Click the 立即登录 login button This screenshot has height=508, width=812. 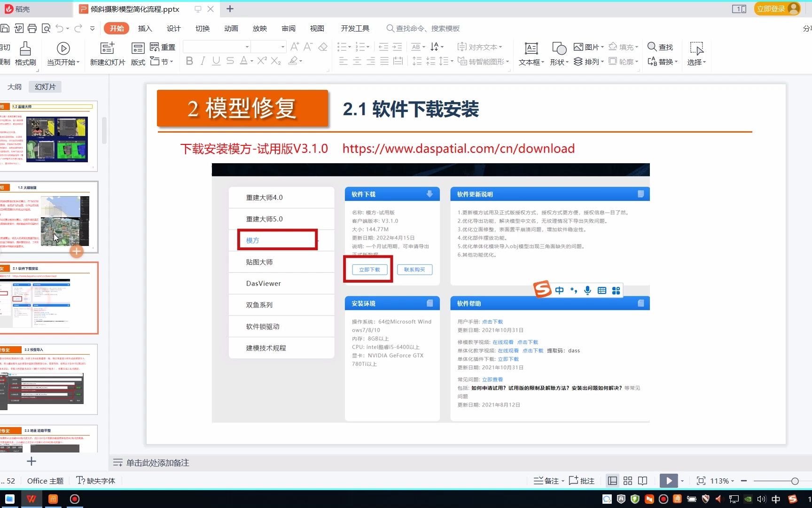pos(777,8)
